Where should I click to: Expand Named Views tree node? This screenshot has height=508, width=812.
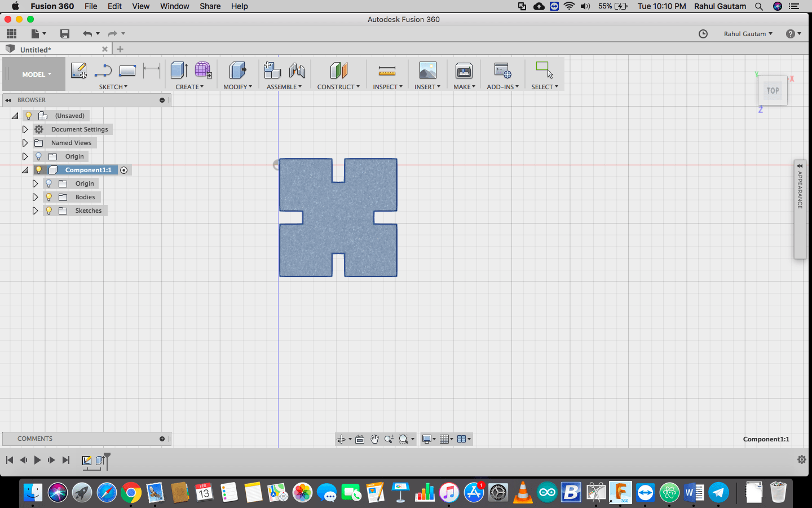(x=25, y=143)
